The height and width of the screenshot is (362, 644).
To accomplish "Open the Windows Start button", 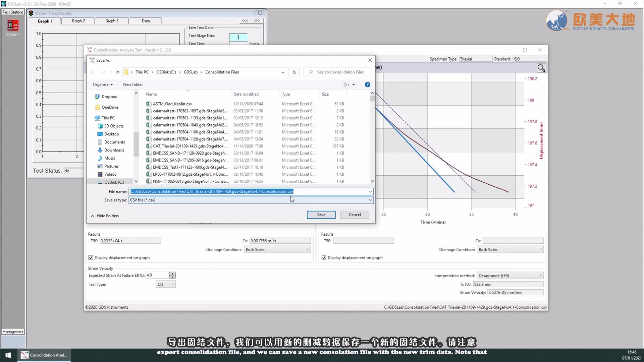I will [8, 355].
